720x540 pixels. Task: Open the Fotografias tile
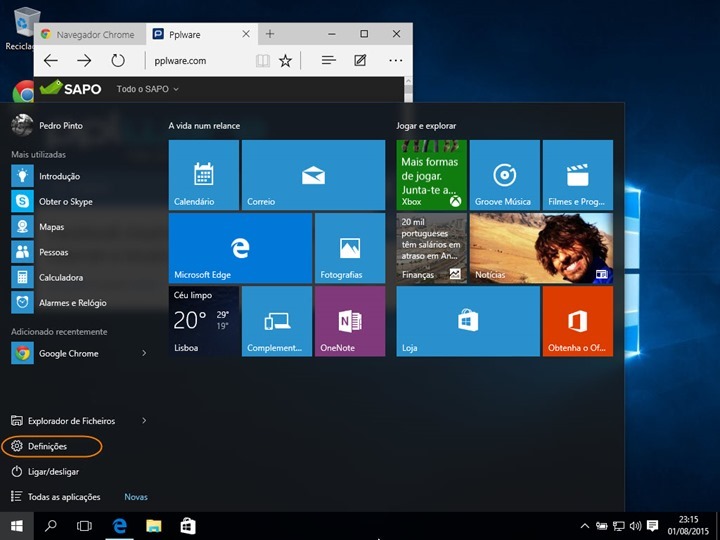coord(350,248)
